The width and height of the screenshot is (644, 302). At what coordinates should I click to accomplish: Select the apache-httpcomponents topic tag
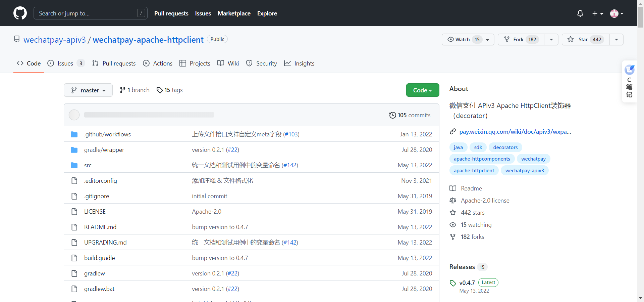tap(482, 159)
